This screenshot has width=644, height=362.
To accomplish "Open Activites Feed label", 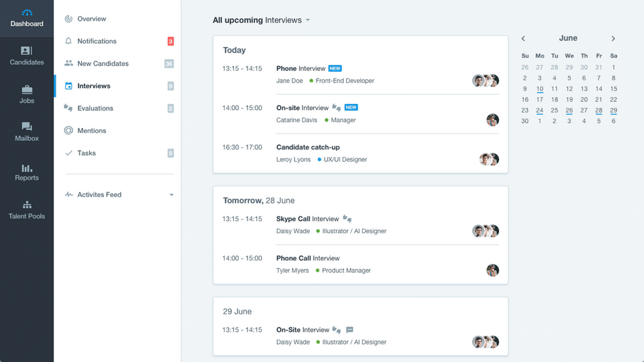I will [x=99, y=194].
